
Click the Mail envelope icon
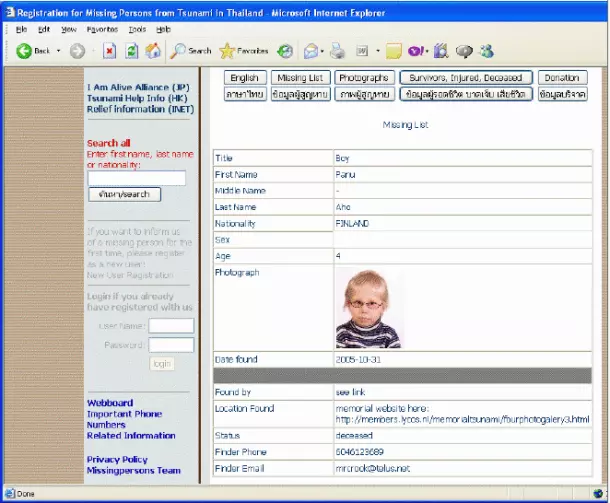click(x=311, y=51)
